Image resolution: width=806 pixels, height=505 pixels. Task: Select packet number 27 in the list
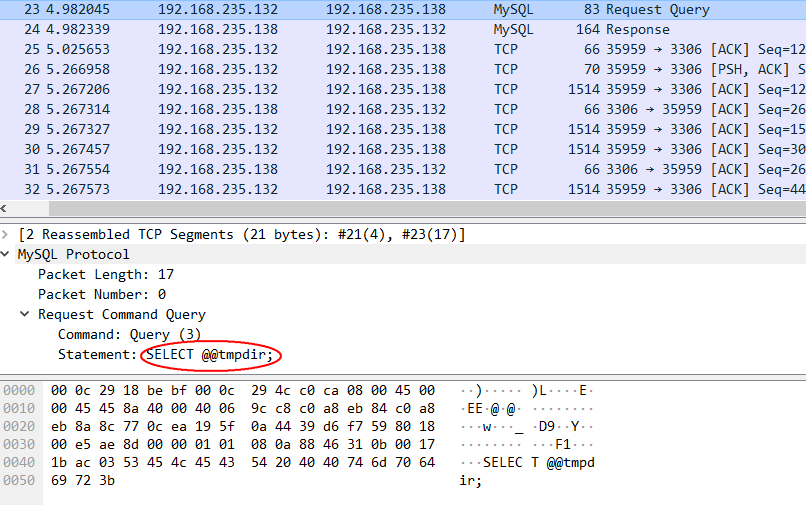coord(400,89)
